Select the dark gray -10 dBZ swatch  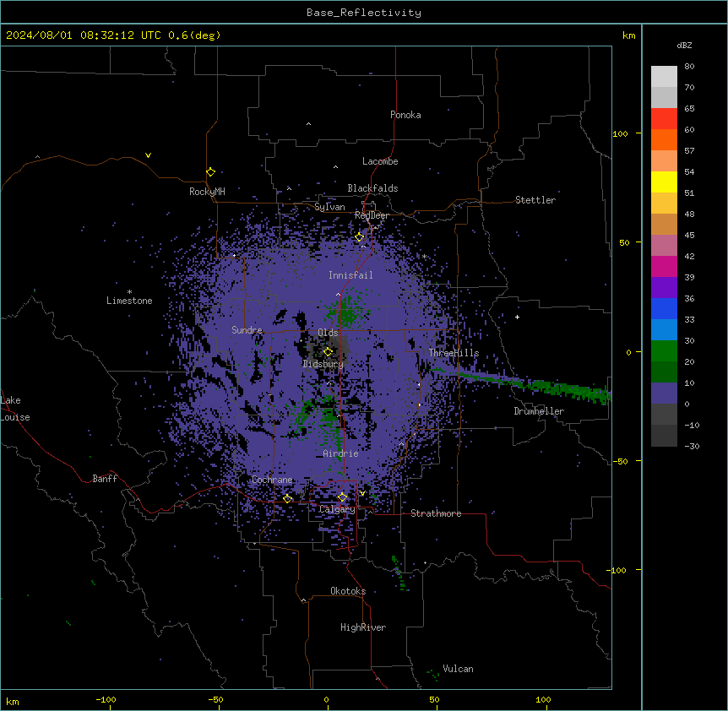(x=664, y=436)
